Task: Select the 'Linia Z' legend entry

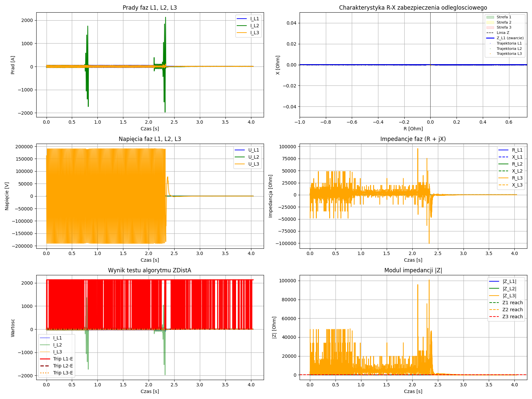Action: [x=503, y=33]
